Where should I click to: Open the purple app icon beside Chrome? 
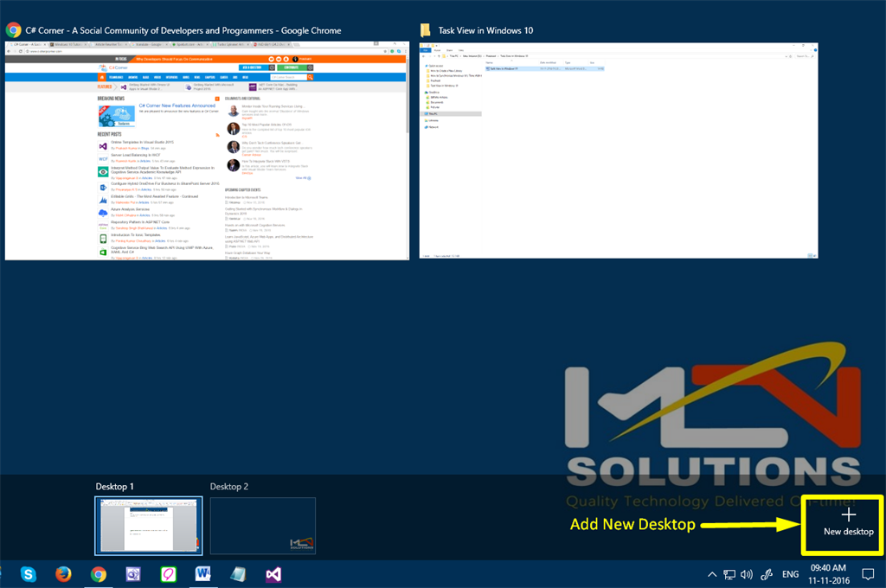[133, 574]
